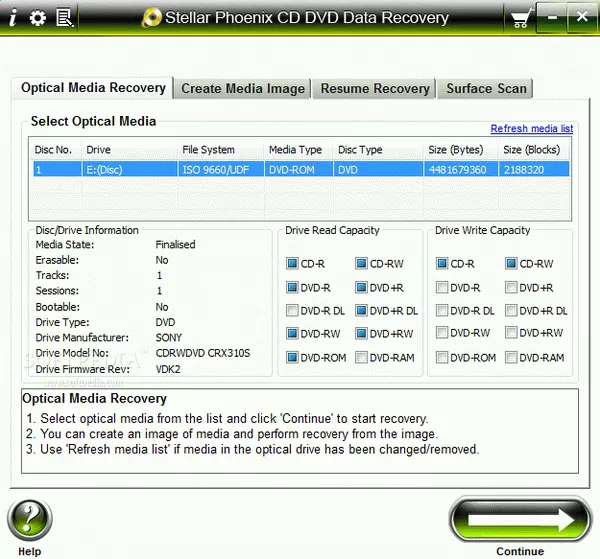Toggle DVD-RW checkbox in Drive Read Capacity
600x559 pixels.
[x=292, y=334]
